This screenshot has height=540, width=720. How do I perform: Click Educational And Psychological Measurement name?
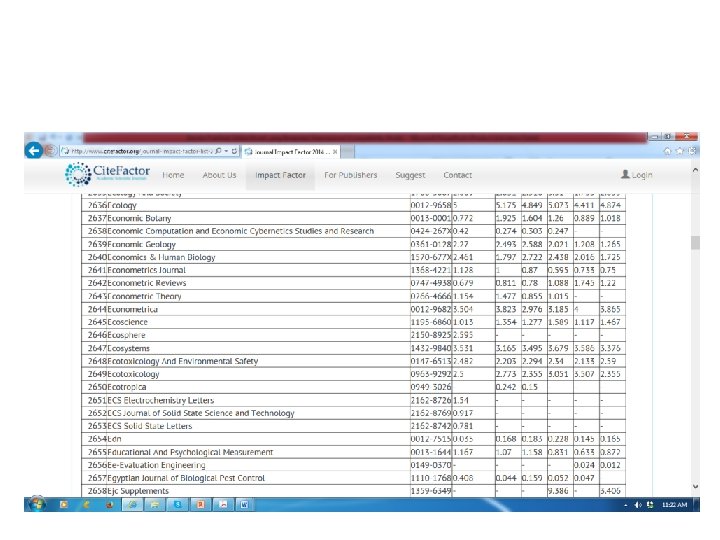coord(190,452)
